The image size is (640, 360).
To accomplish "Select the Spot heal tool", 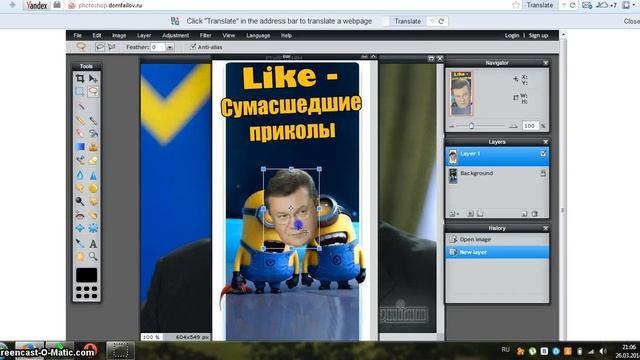I will pyautogui.click(x=93, y=215).
